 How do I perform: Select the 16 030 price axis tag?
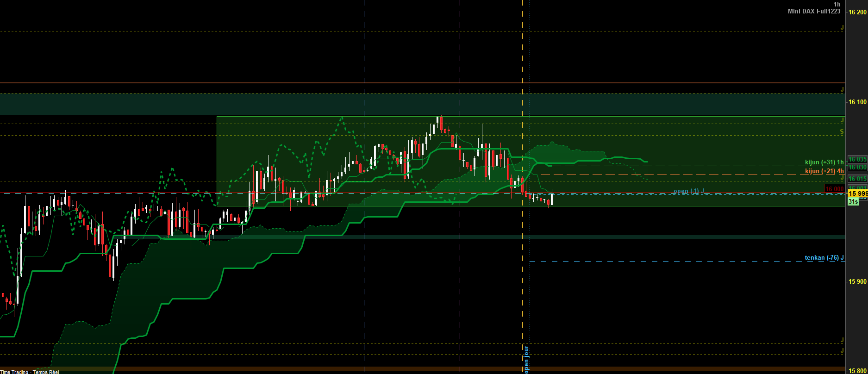(857, 167)
